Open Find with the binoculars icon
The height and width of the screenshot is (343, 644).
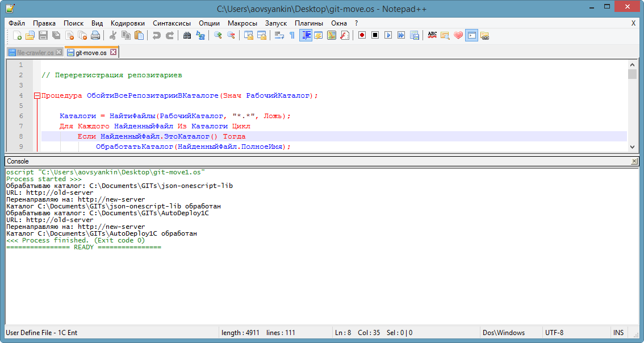click(x=187, y=36)
